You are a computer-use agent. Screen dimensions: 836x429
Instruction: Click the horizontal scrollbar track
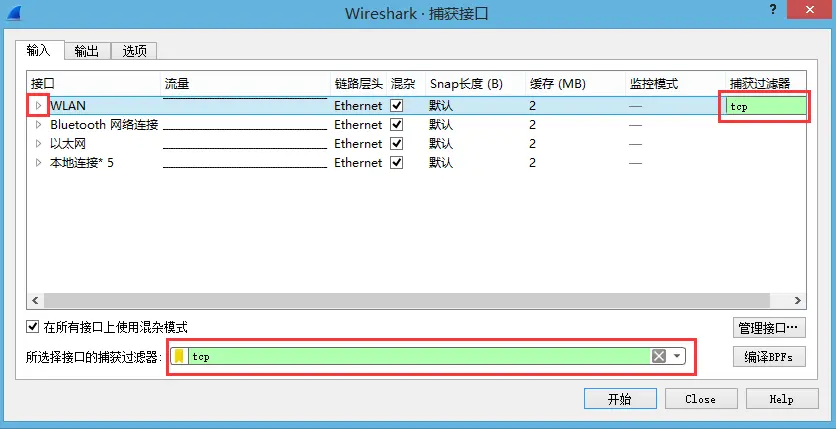coord(416,300)
